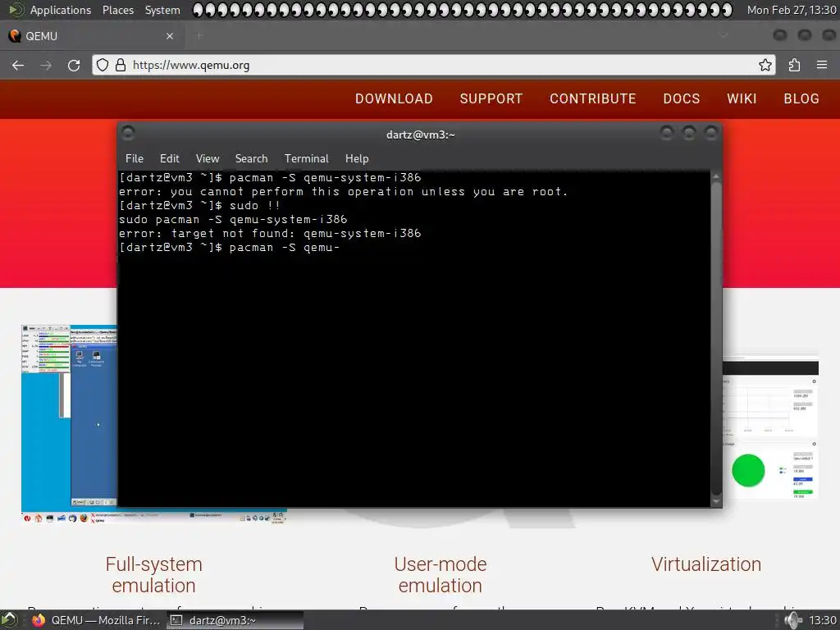
Task: Open the terminal View menu
Action: click(x=208, y=158)
